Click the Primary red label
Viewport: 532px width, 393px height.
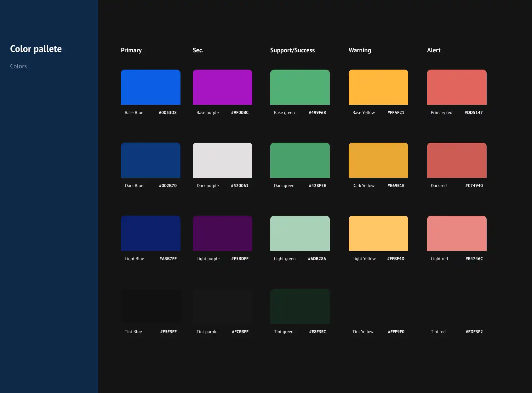[x=441, y=113]
